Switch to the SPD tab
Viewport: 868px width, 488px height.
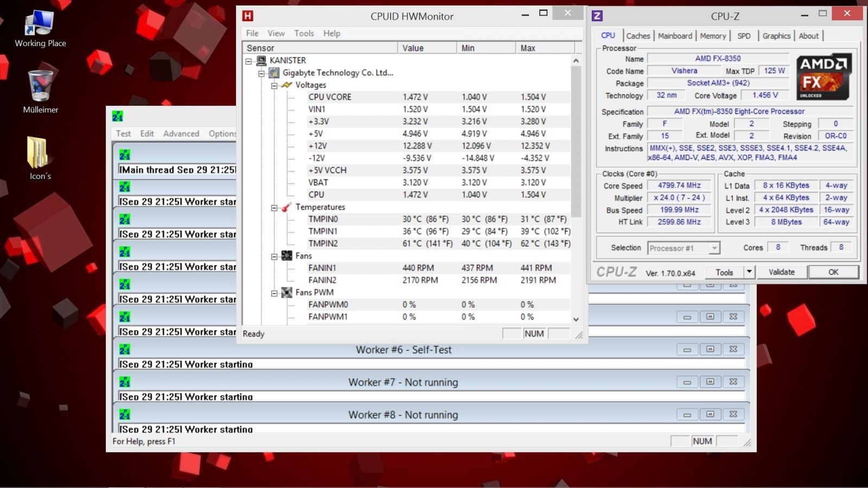tap(744, 36)
